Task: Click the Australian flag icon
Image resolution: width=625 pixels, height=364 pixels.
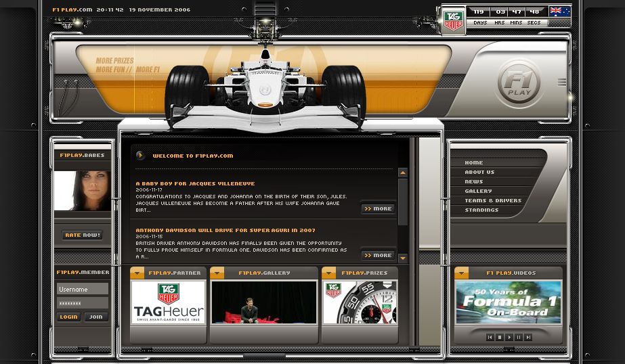Action: (x=560, y=11)
